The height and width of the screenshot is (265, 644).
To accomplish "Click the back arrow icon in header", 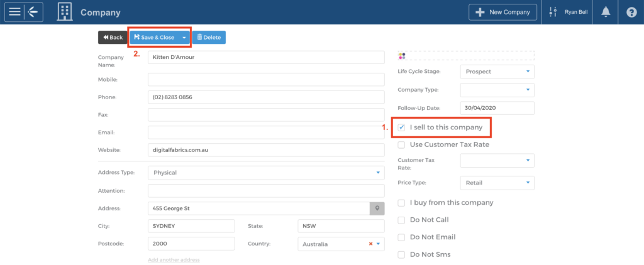I will tap(33, 12).
